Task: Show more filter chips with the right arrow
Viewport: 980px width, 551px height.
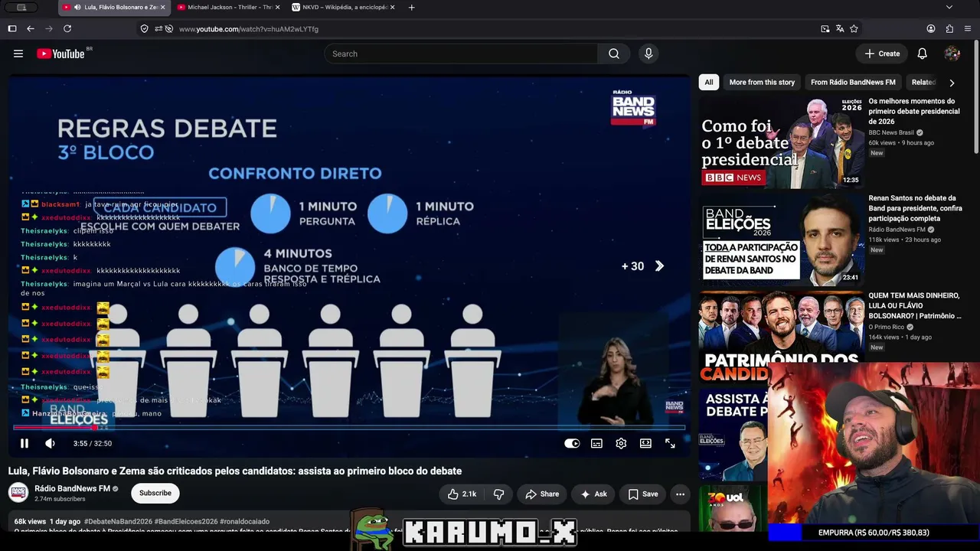Action: [952, 83]
